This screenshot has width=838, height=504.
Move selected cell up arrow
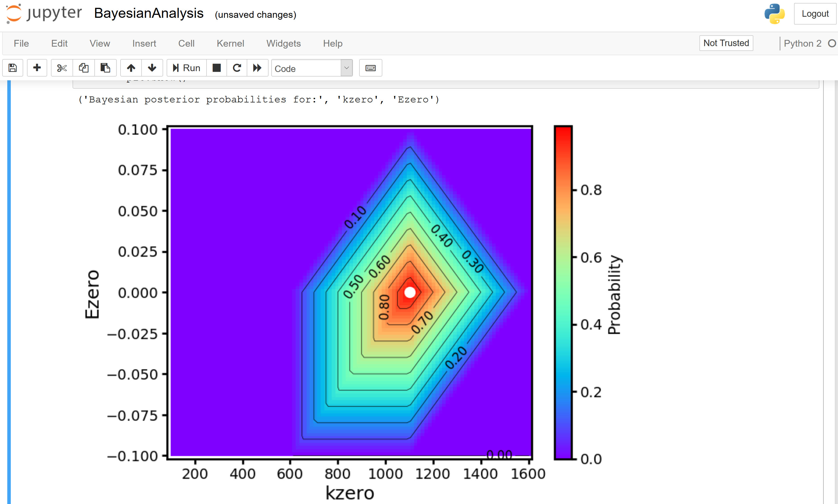click(x=131, y=68)
